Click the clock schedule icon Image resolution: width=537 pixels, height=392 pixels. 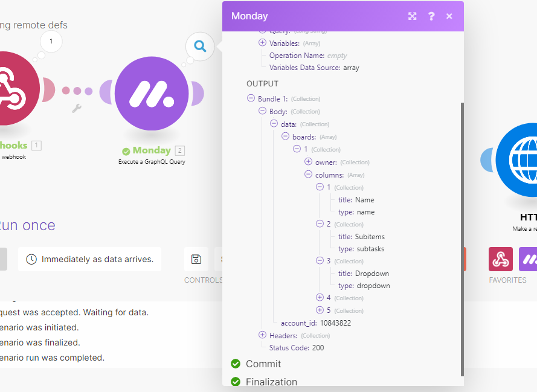point(31,259)
